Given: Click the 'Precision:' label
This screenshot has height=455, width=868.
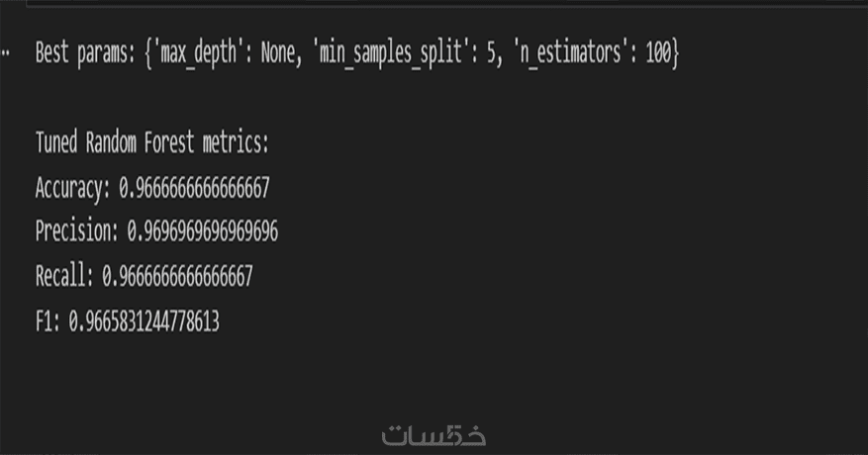Looking at the screenshot, I should click(x=77, y=231).
